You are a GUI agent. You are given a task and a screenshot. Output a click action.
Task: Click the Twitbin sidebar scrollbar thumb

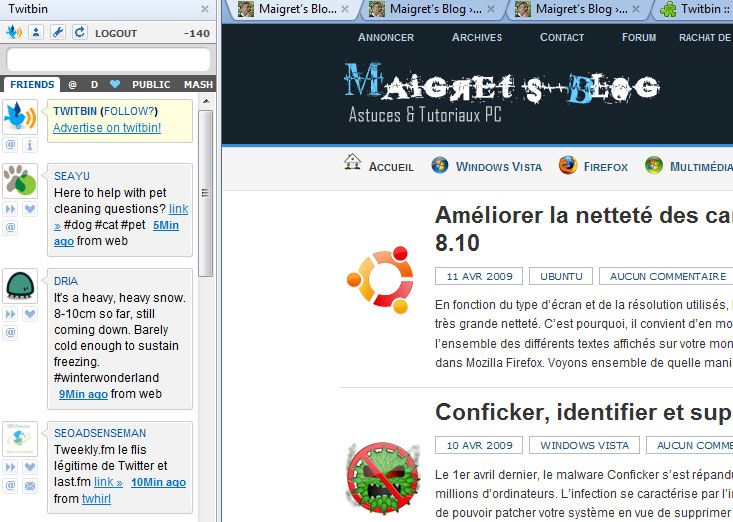coord(205,193)
